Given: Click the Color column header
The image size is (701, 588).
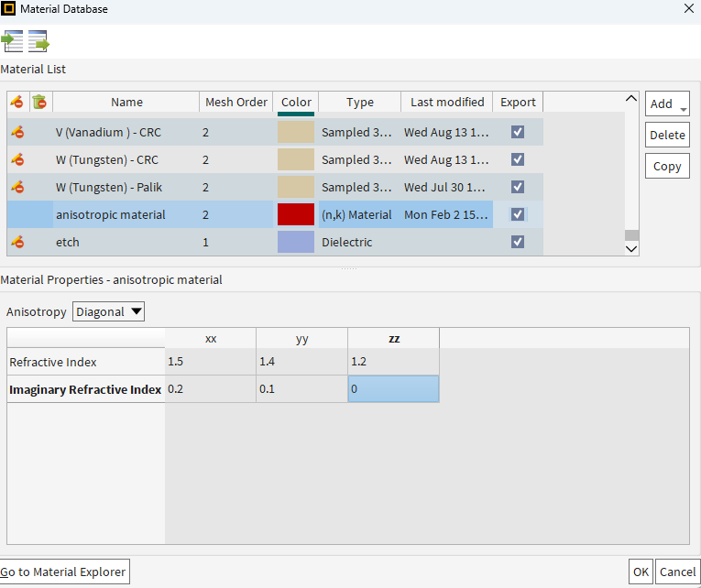Looking at the screenshot, I should tap(296, 102).
